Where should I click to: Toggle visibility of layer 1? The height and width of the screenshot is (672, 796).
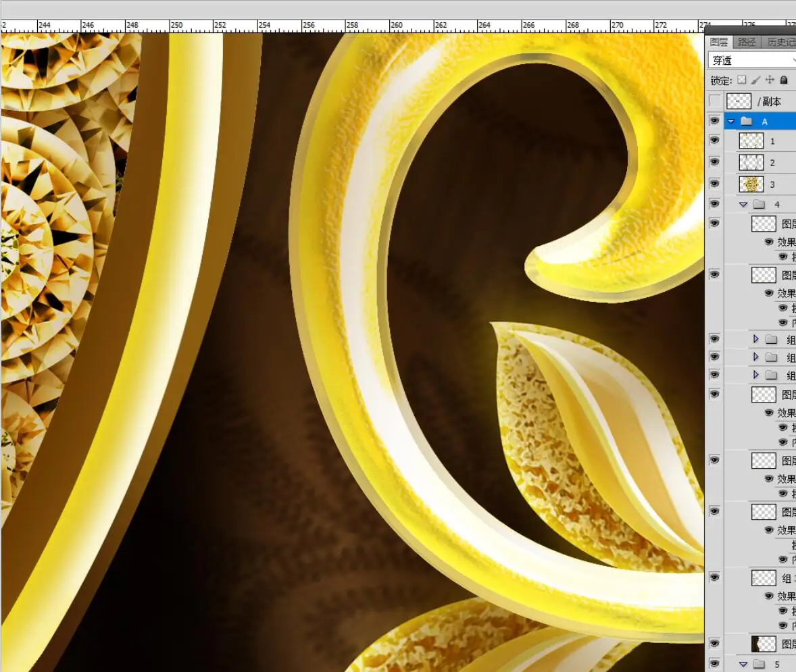pos(714,140)
